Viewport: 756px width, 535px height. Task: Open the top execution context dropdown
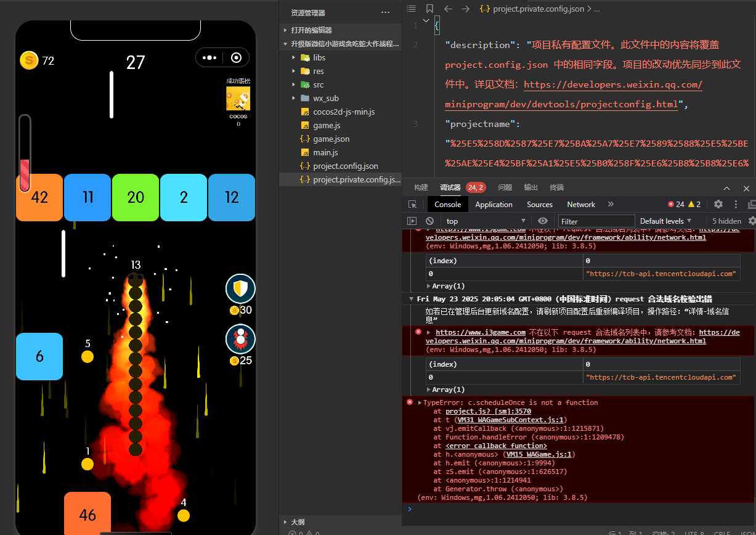pyautogui.click(x=486, y=221)
